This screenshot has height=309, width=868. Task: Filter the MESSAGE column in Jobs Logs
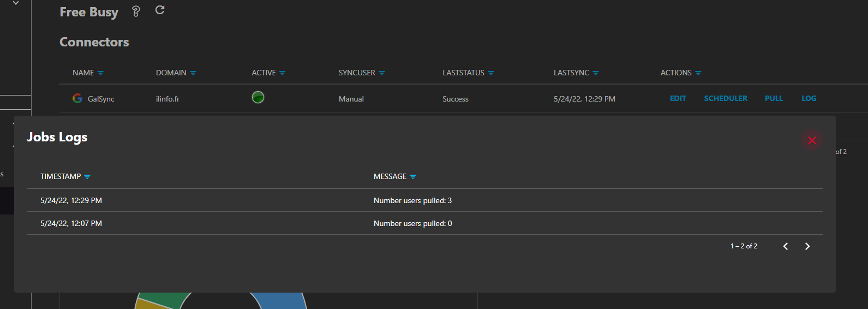[413, 177]
